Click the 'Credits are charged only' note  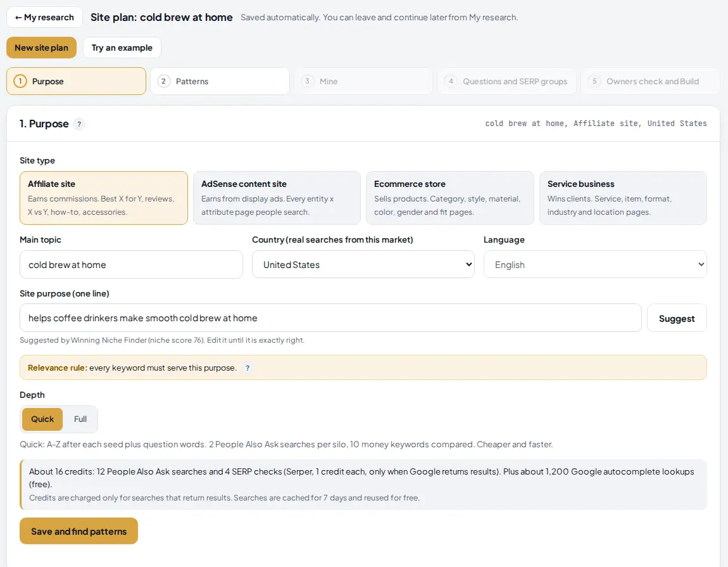click(x=224, y=498)
